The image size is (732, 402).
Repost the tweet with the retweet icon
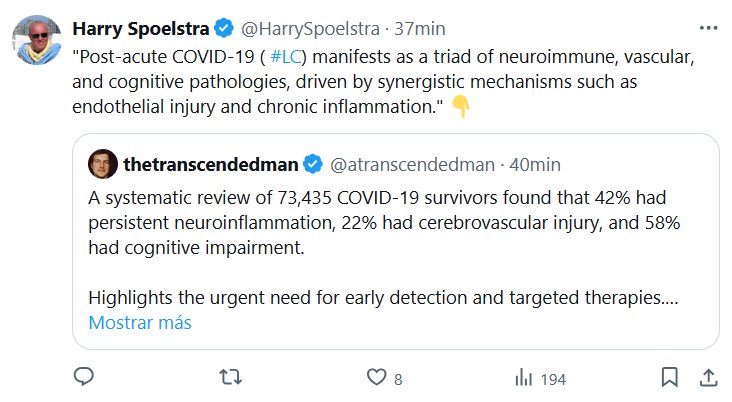click(x=230, y=377)
